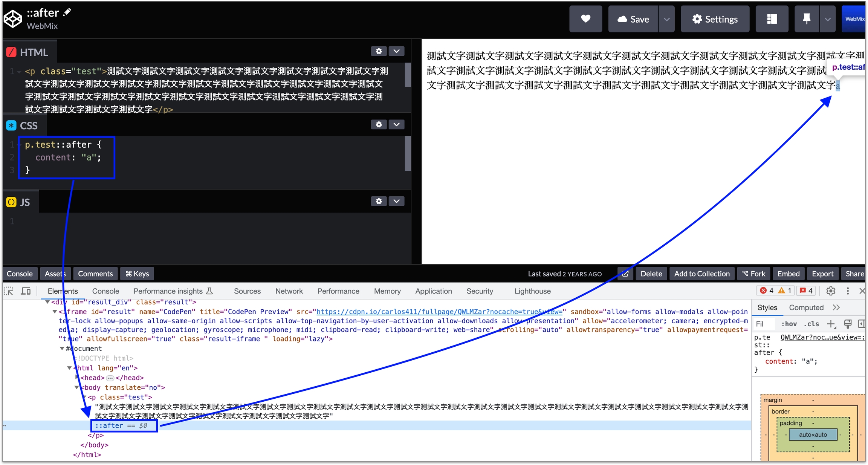Click the Fork button
This screenshot has height=465, width=868.
click(x=753, y=274)
